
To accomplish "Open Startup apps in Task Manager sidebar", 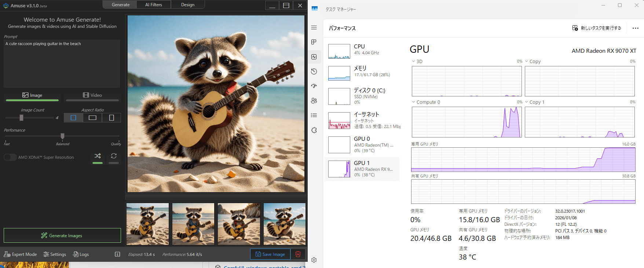I will click(314, 86).
